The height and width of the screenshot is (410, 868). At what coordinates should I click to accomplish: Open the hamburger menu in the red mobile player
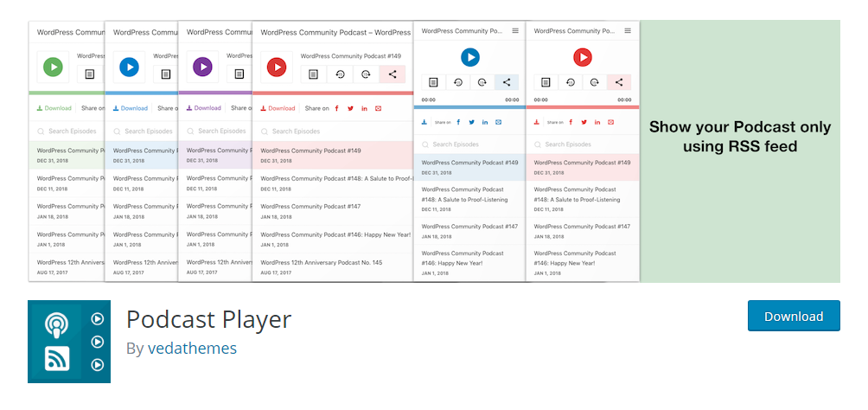[x=628, y=31]
